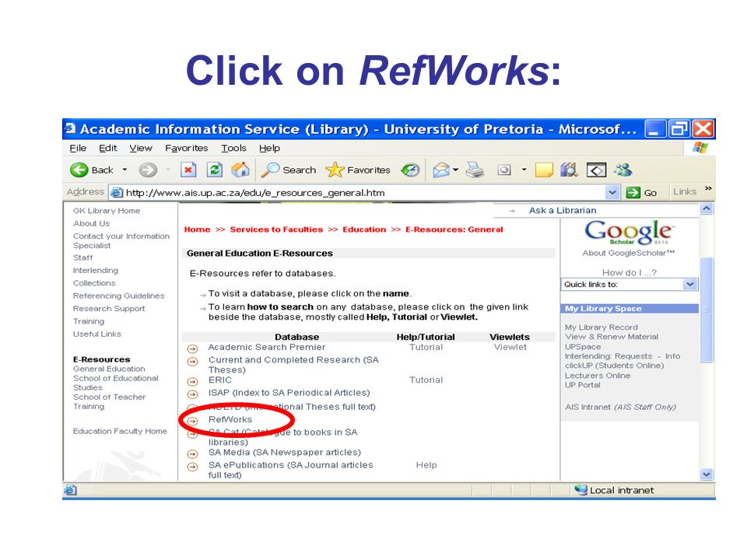Open ISAP Index to SA Periodical Articles
Image resolution: width=747 pixels, height=560 pixels.
click(x=289, y=393)
